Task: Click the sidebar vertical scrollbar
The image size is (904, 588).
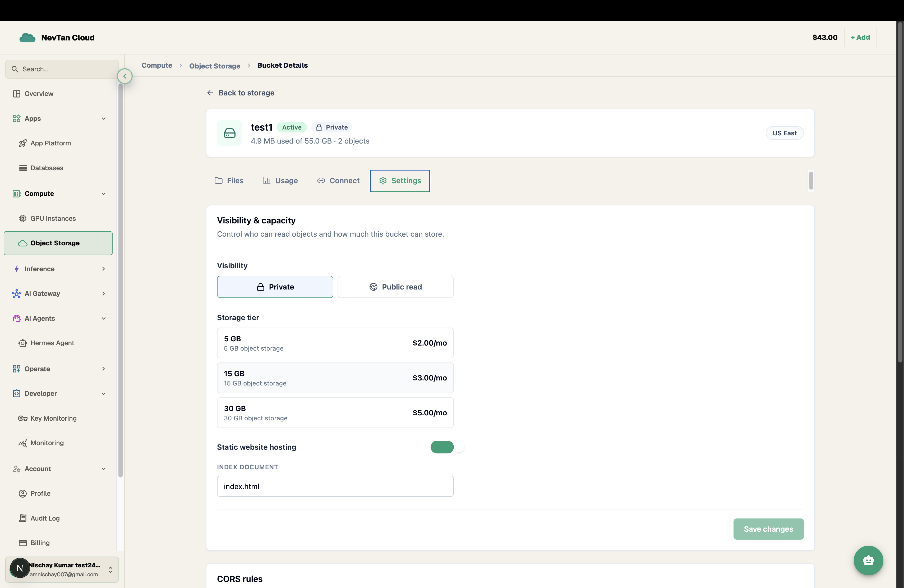Action: [x=121, y=280]
